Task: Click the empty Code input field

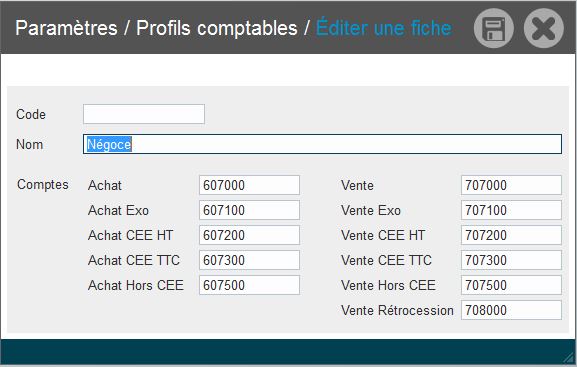Action: point(144,114)
